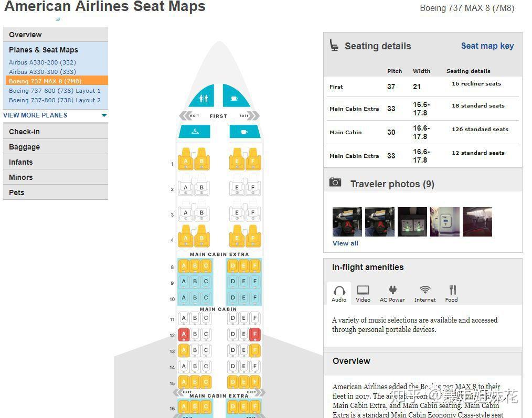
Task: Click the lavatory icon at aircraft front
Action: coord(202,98)
